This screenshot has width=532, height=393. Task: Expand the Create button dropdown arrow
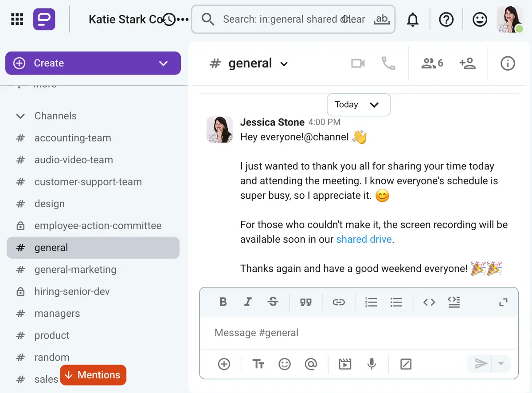click(163, 63)
